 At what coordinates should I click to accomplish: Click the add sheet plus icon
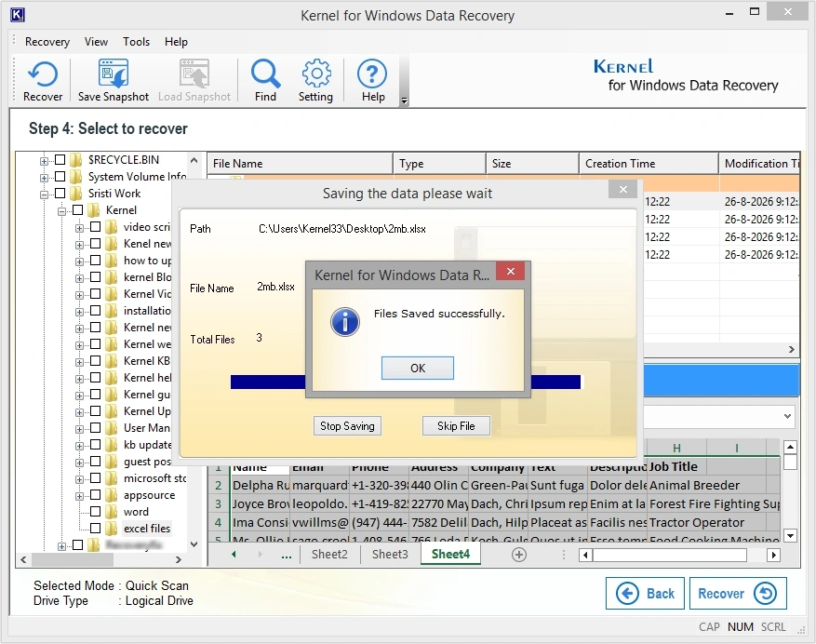pos(519,555)
